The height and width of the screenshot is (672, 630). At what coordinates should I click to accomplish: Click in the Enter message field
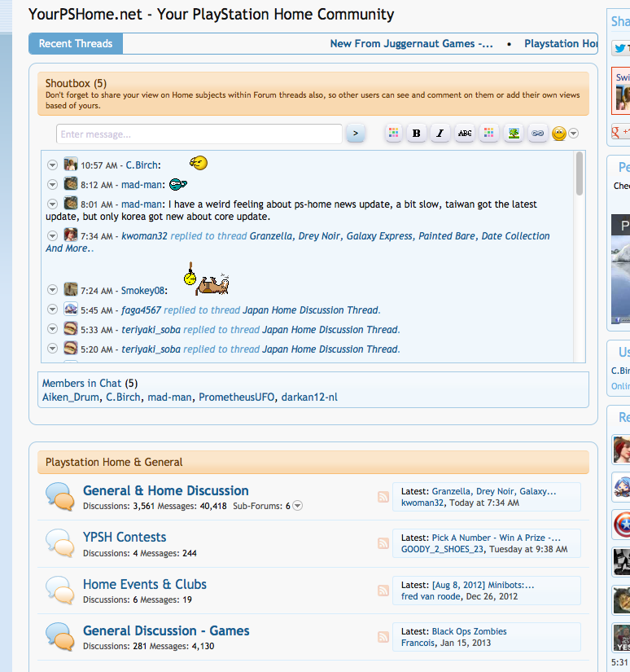199,134
